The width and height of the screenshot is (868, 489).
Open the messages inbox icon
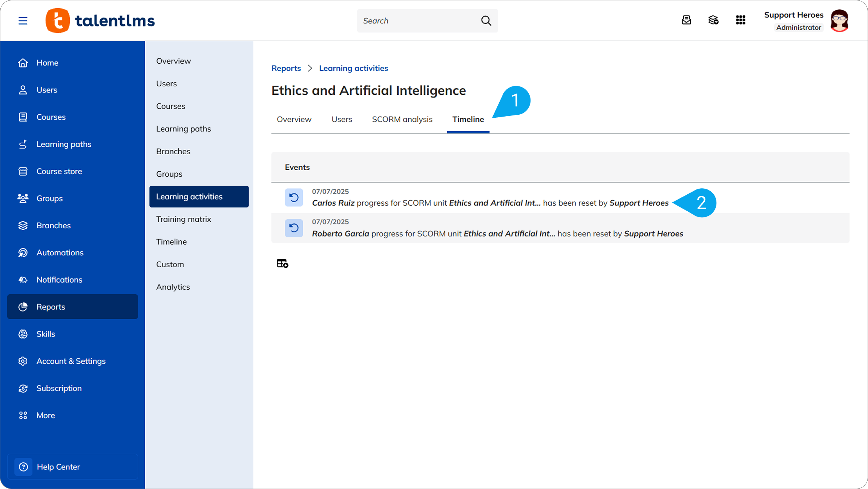click(x=686, y=20)
